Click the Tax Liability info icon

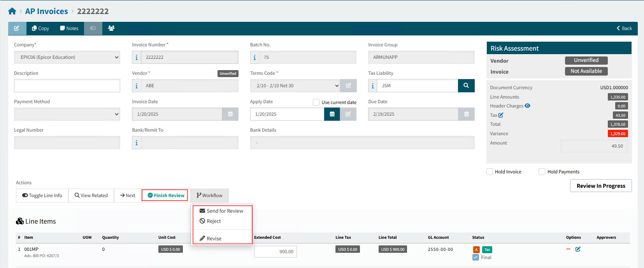(373, 86)
